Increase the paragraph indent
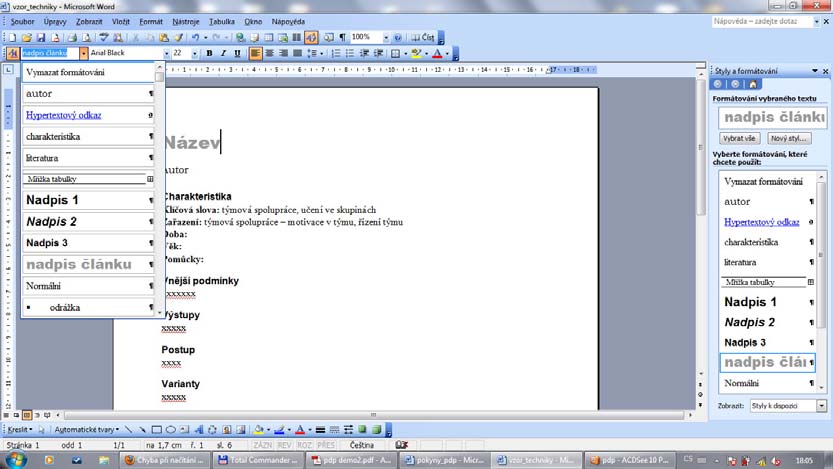 (378, 53)
